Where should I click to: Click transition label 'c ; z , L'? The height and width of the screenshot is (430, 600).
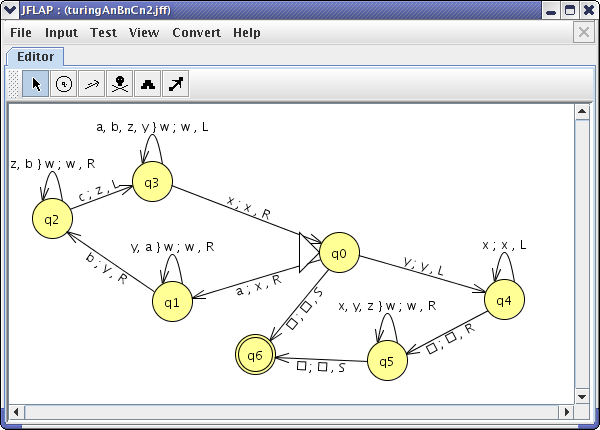tap(99, 190)
